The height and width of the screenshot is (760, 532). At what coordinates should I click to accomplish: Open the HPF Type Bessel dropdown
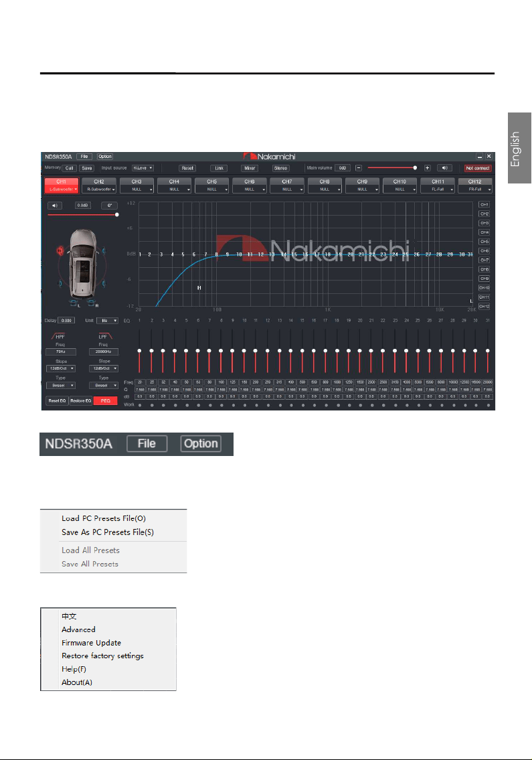click(x=61, y=386)
